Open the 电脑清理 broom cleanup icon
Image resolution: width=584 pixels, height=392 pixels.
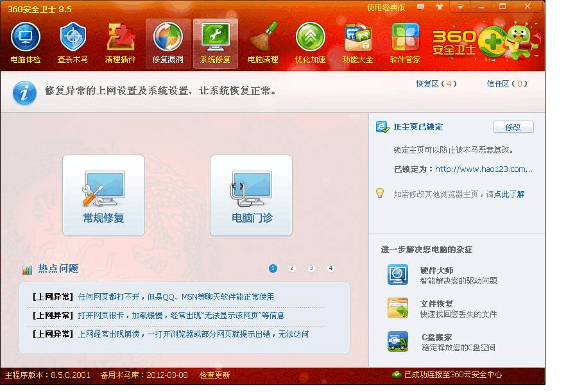click(x=263, y=42)
